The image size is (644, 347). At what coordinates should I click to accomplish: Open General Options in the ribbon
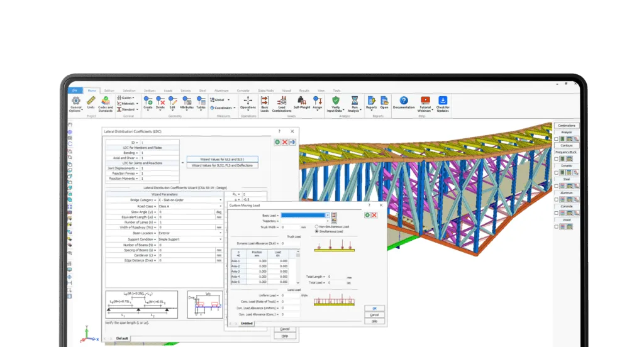coord(76,104)
